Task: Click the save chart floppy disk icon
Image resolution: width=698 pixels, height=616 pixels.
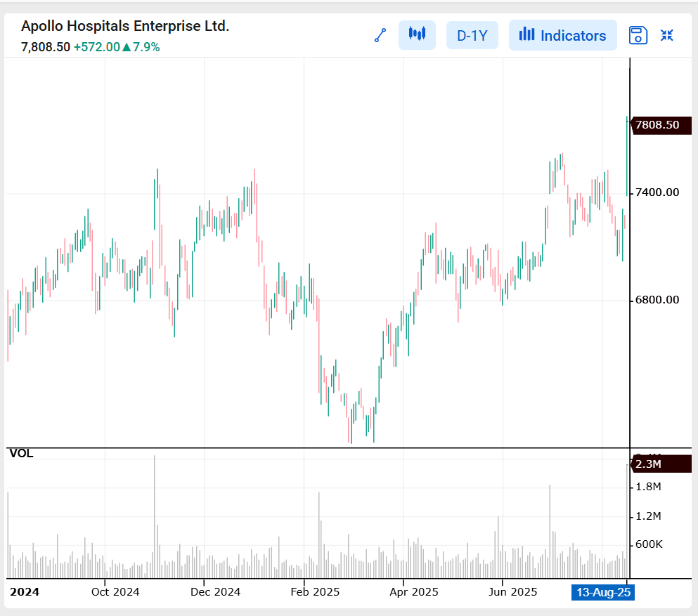Action: pos(638,35)
